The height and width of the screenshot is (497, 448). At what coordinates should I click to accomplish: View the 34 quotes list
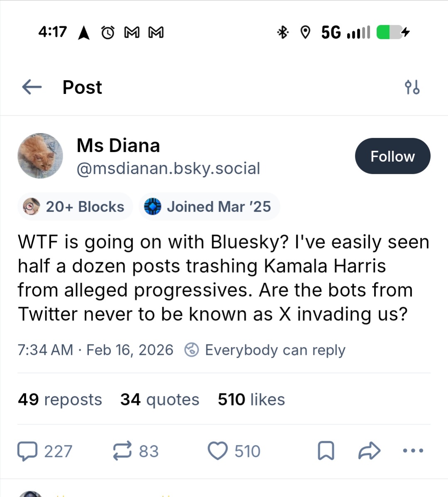click(x=160, y=399)
